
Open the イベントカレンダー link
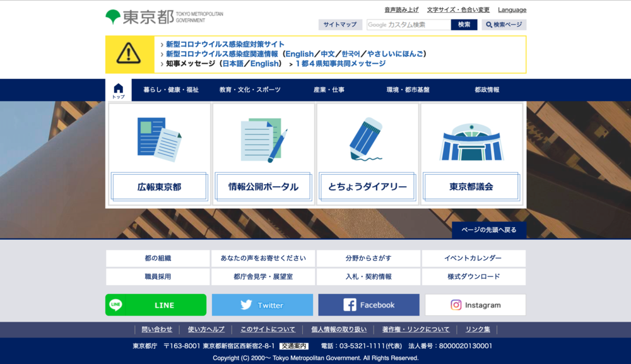coord(473,259)
